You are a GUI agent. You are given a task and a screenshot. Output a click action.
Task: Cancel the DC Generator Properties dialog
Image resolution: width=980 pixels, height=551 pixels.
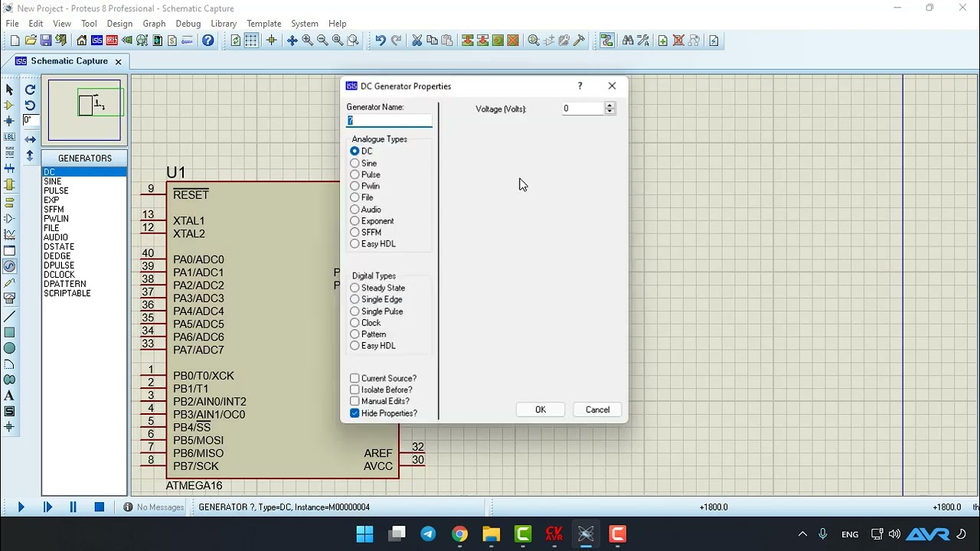[597, 409]
